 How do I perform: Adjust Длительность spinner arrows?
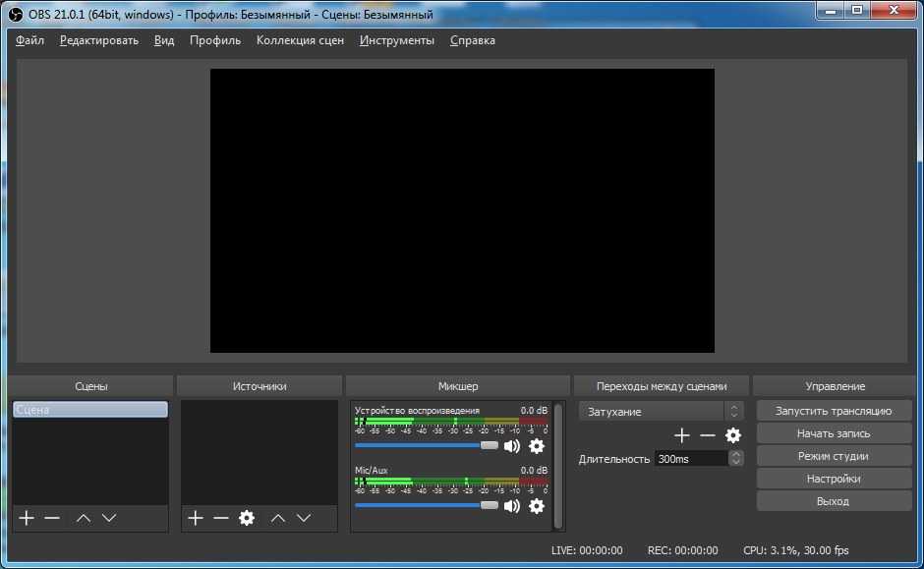click(x=735, y=458)
